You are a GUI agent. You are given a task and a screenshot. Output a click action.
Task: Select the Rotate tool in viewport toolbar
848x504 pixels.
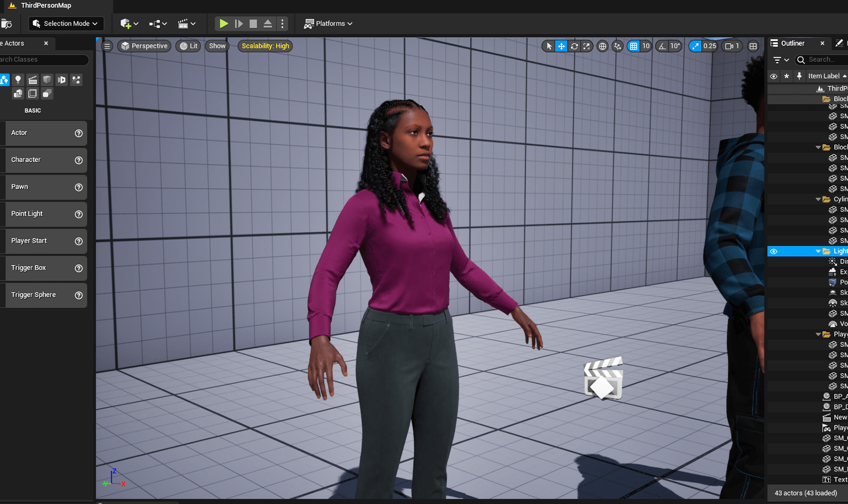pos(574,46)
